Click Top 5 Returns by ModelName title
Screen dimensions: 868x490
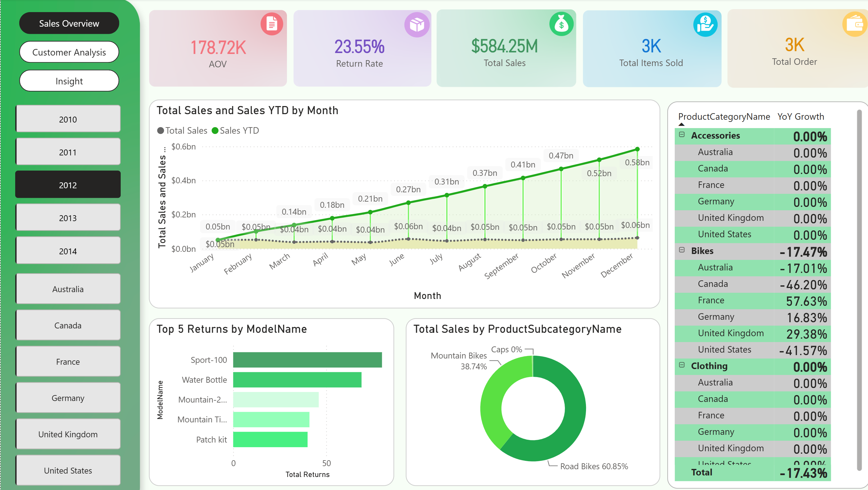coord(231,329)
